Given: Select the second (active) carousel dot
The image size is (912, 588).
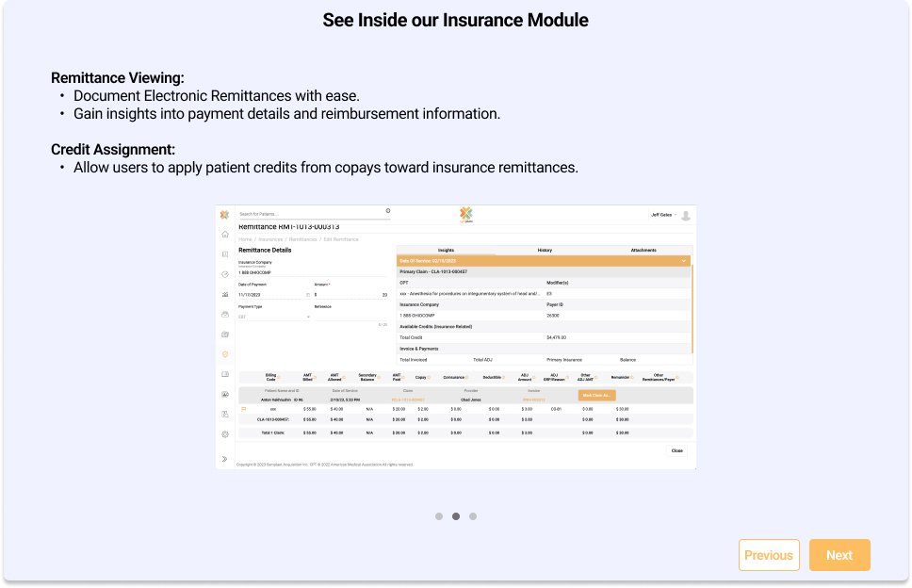Looking at the screenshot, I should click(456, 516).
